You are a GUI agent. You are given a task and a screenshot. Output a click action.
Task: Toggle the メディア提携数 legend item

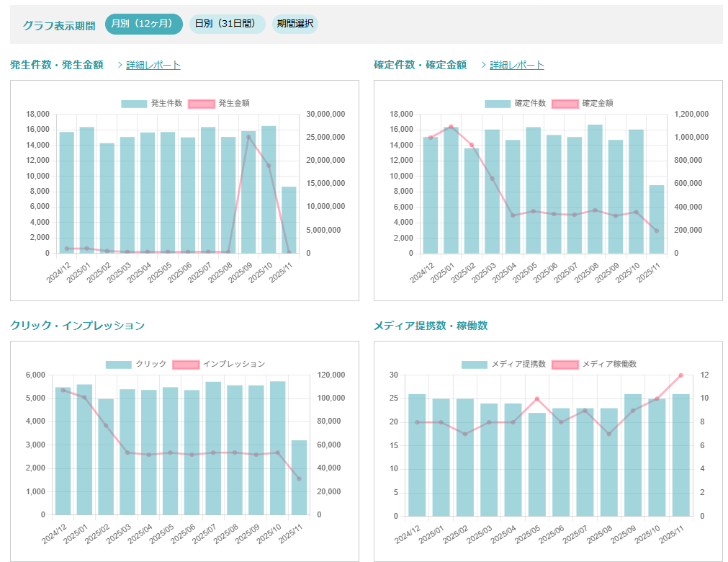tap(475, 365)
